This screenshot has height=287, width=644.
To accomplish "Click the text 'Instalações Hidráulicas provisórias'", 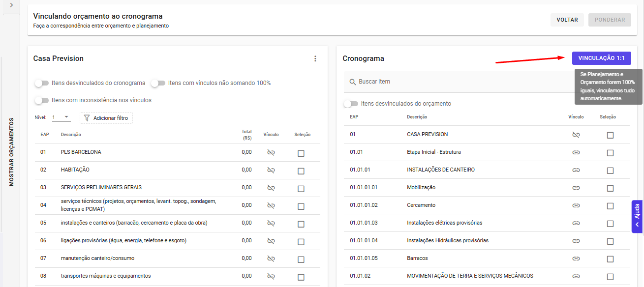I will pyautogui.click(x=448, y=241).
